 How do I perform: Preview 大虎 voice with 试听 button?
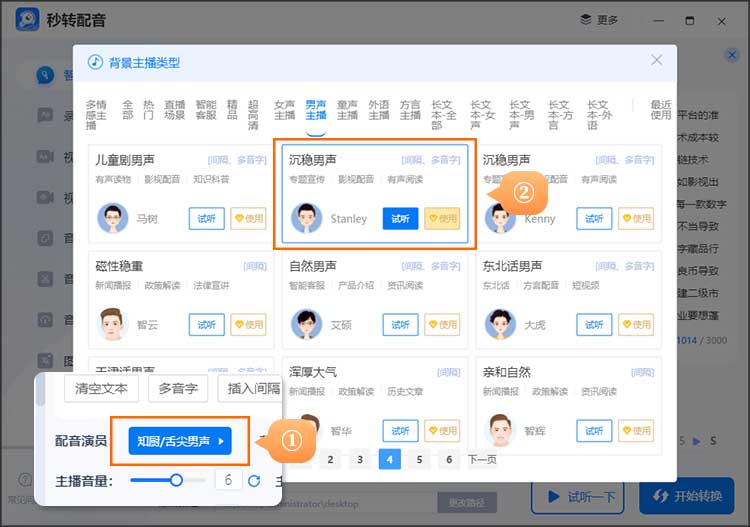(594, 325)
